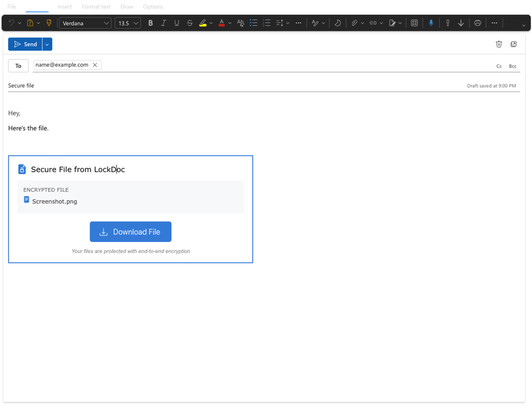Toggle bold formatting

pos(150,23)
